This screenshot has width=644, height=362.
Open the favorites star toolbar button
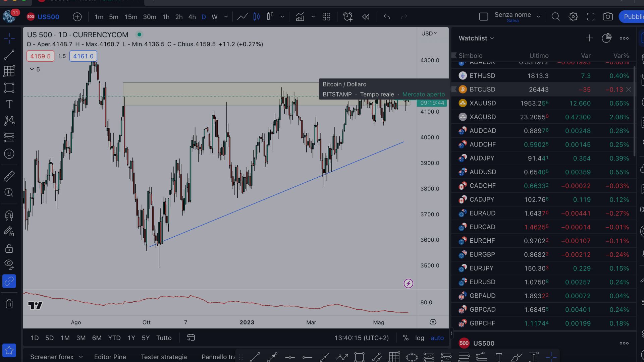point(9,351)
